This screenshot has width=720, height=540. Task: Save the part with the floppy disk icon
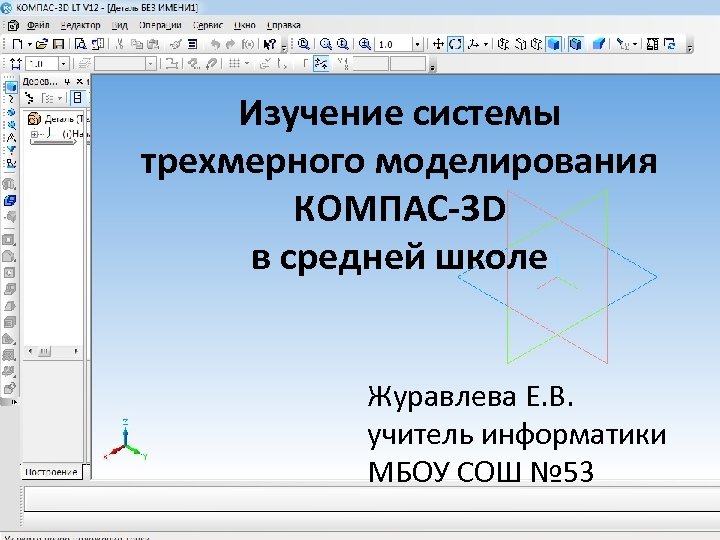[x=58, y=44]
